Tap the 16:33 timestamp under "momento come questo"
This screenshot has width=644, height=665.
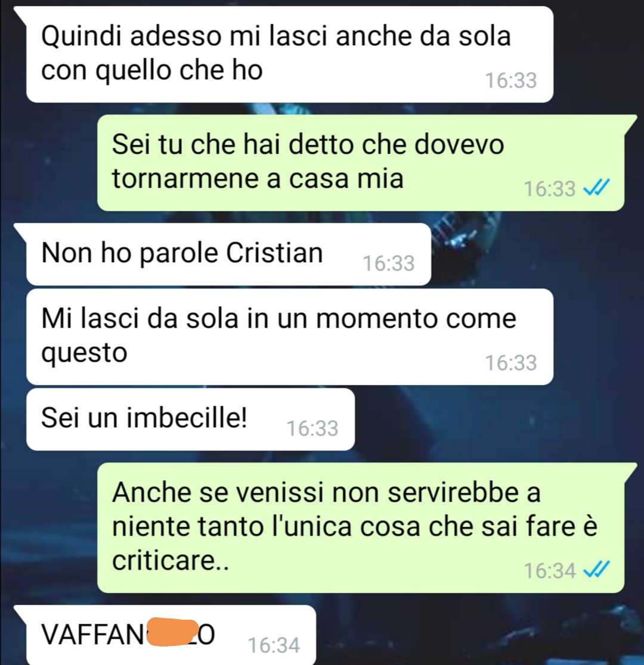(x=510, y=363)
